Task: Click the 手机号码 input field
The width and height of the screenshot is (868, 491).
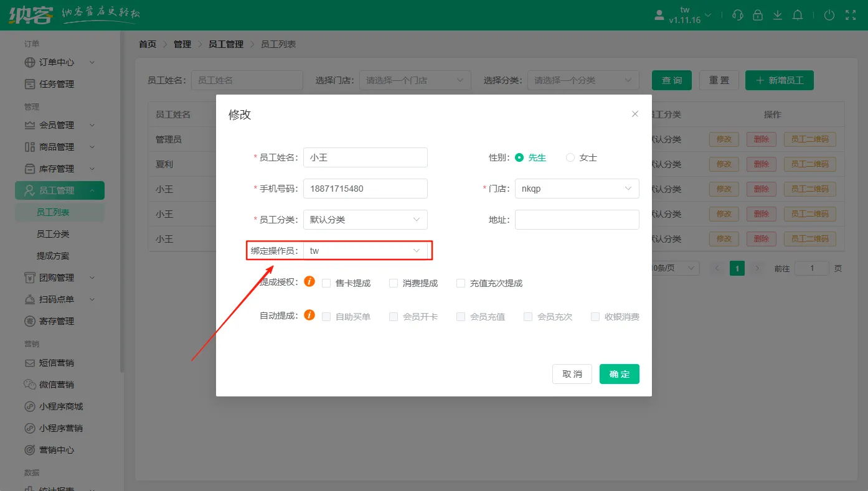Action: pos(365,189)
